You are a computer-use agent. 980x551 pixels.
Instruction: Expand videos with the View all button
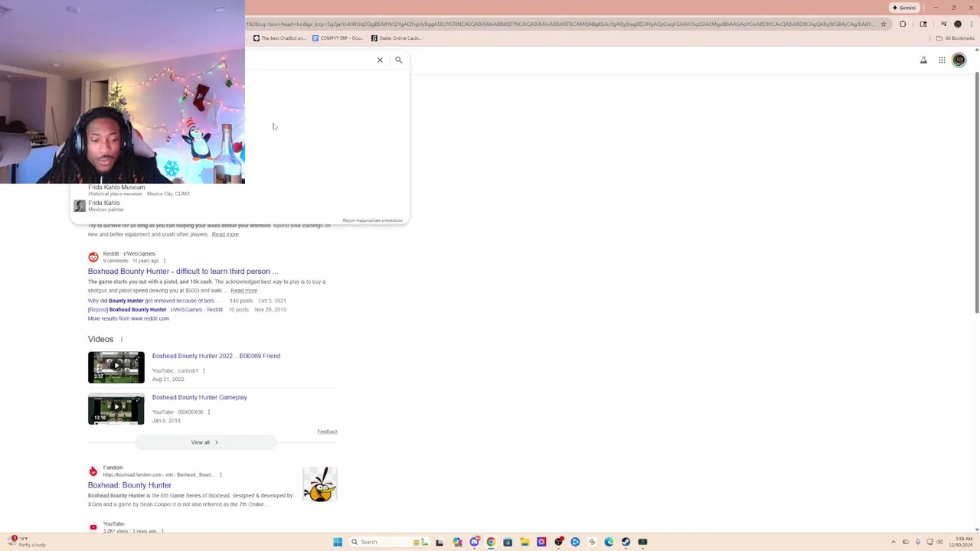pyautogui.click(x=205, y=442)
